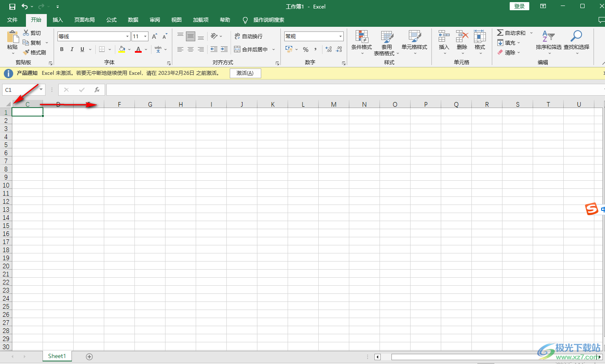Open the number format dropdown (常规)
The height and width of the screenshot is (364, 605).
(x=340, y=37)
